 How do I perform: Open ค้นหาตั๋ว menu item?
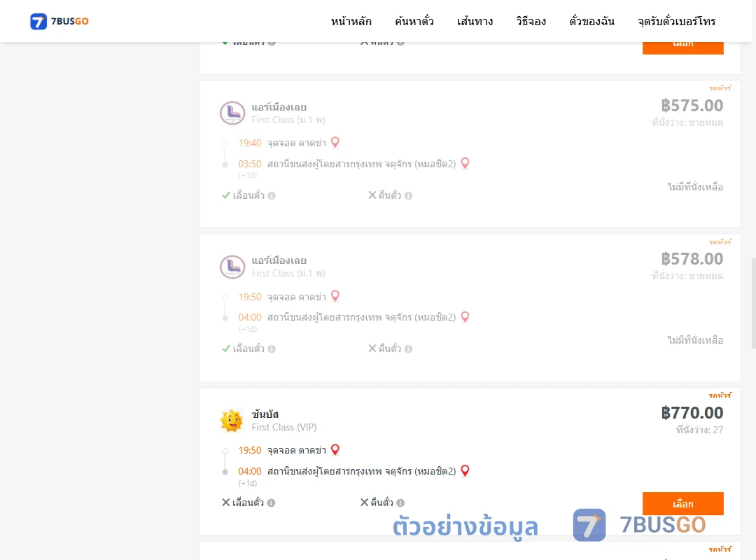pyautogui.click(x=414, y=21)
